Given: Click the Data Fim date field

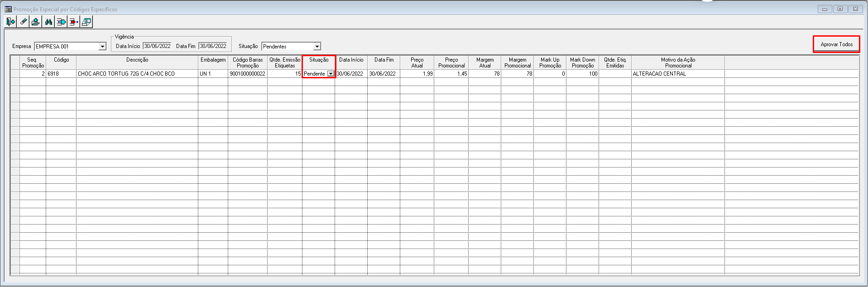Looking at the screenshot, I should 213,46.
